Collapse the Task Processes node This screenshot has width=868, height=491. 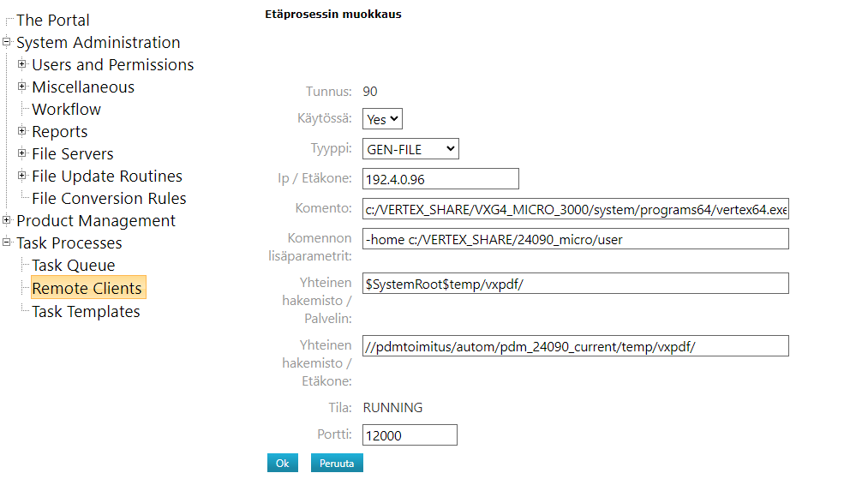click(x=7, y=243)
